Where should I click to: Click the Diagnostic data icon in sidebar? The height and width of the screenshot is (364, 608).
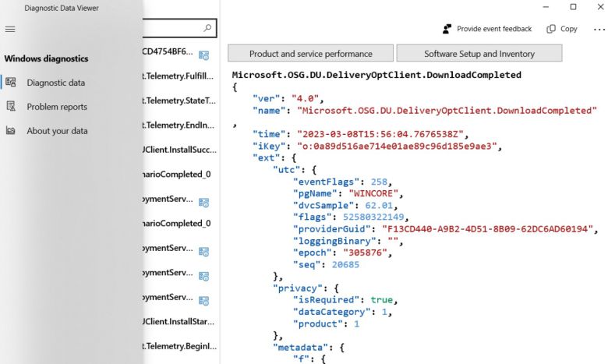(x=11, y=83)
